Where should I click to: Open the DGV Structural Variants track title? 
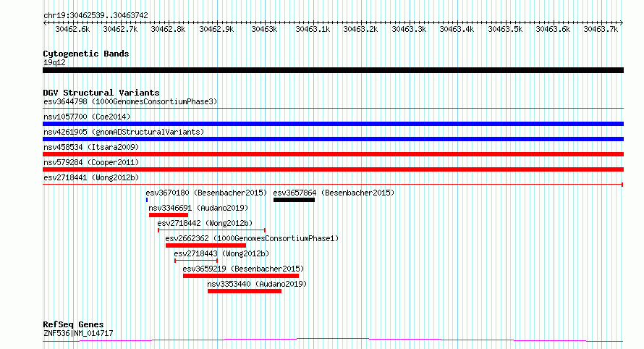pos(101,93)
